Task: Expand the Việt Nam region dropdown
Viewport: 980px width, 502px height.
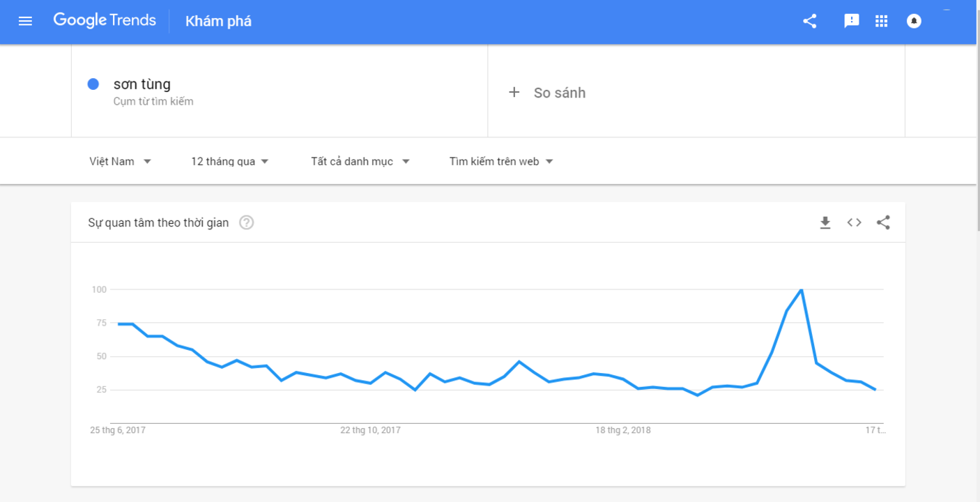Action: (121, 161)
